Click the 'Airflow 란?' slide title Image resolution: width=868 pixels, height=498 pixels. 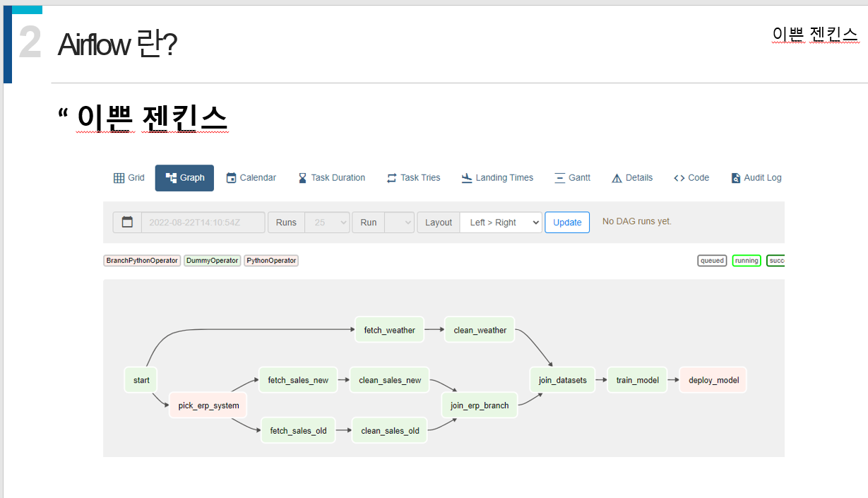coord(117,45)
